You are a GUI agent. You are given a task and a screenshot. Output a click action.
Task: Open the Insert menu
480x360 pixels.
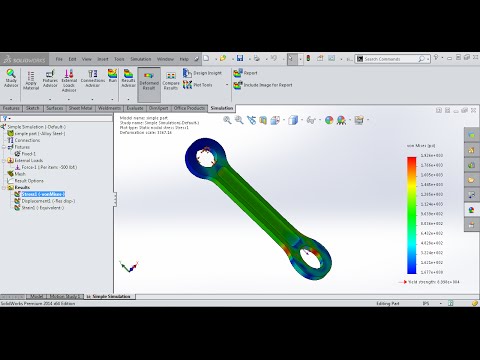click(x=103, y=59)
